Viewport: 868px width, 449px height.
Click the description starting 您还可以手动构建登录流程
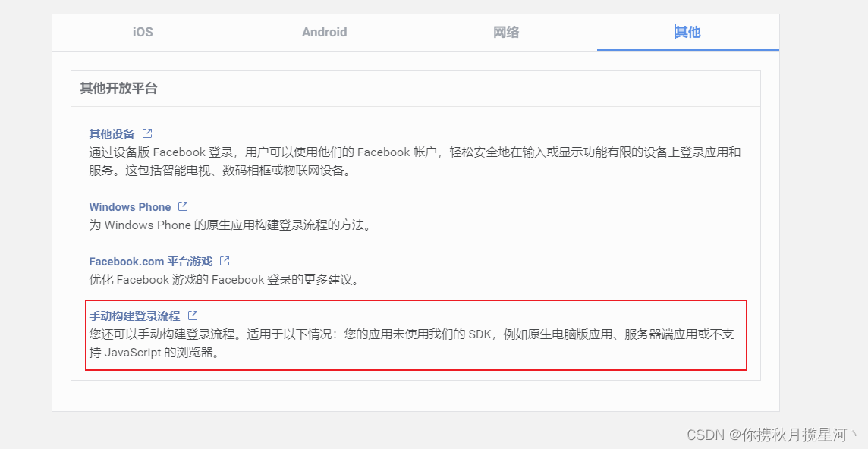tap(412, 344)
